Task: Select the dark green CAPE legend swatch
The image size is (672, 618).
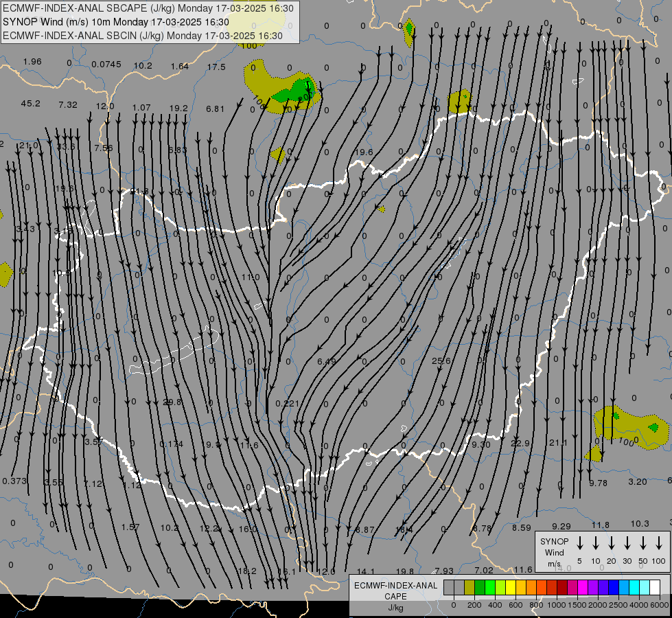Action: 480,588
